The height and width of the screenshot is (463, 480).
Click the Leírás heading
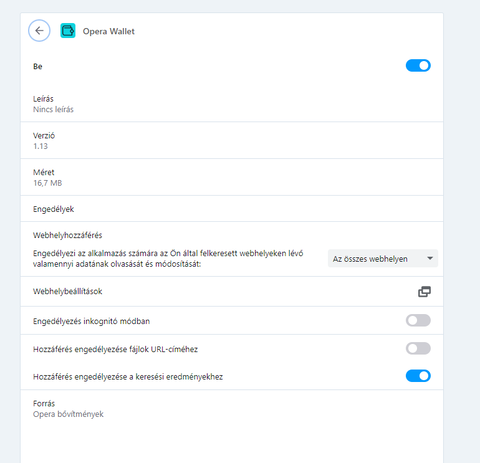[x=43, y=99]
